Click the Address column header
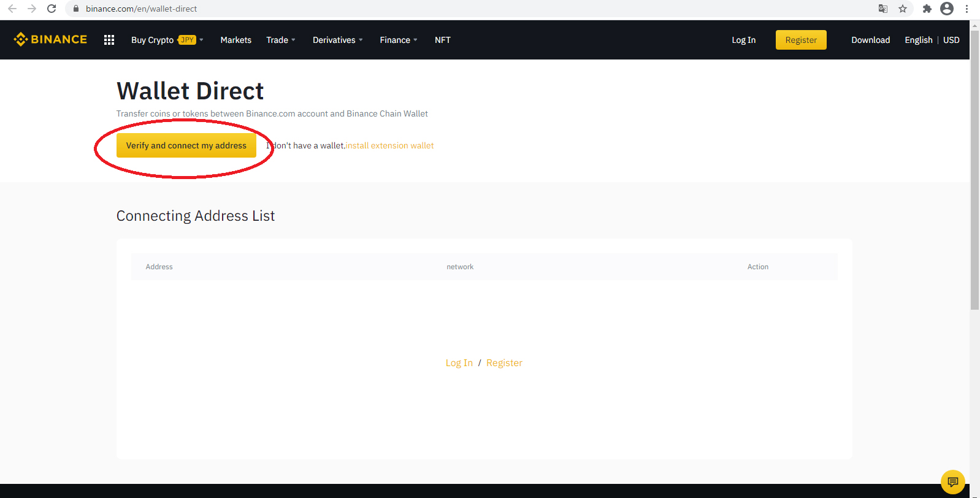Image resolution: width=980 pixels, height=498 pixels. (x=159, y=267)
